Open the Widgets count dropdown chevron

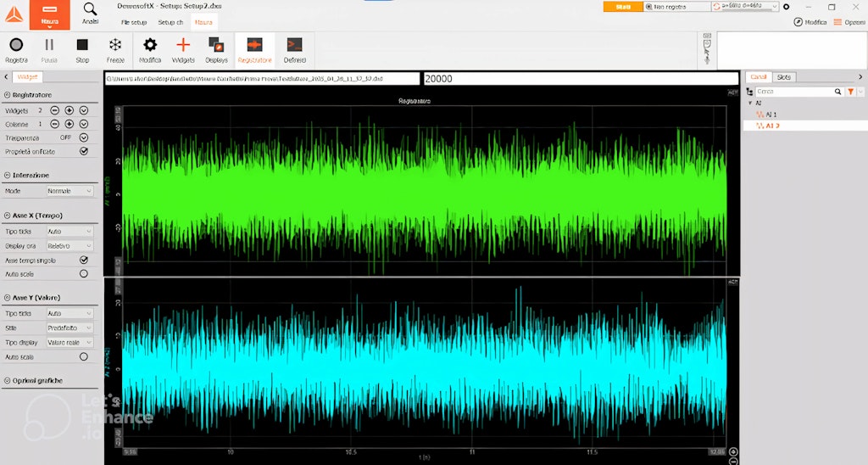84,110
